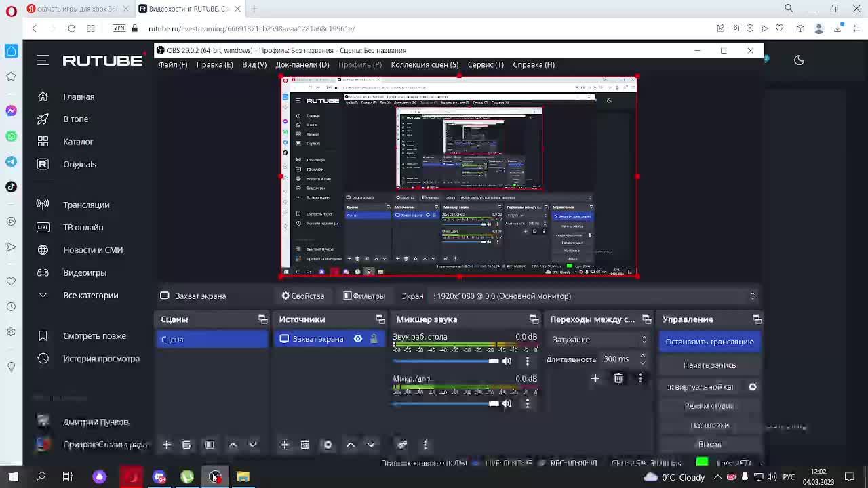Open audio mixer three-dot menu at bottom
The height and width of the screenshot is (488, 868).
[x=425, y=445]
